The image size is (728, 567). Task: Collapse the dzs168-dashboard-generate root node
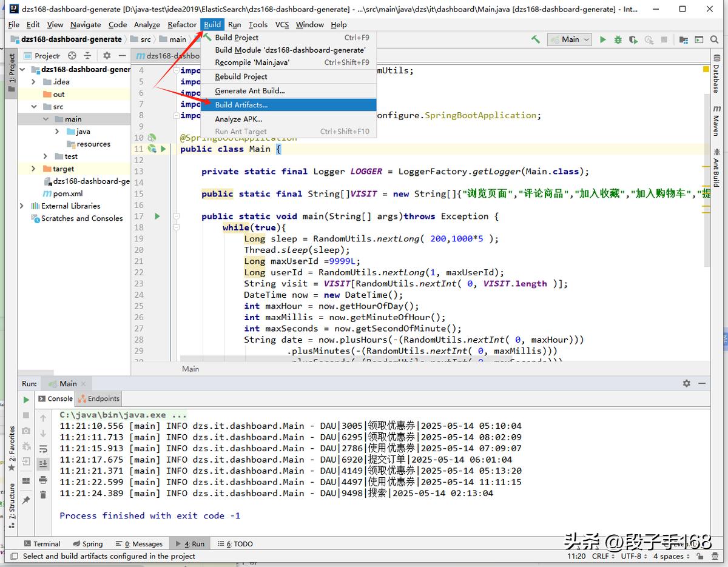pyautogui.click(x=22, y=69)
